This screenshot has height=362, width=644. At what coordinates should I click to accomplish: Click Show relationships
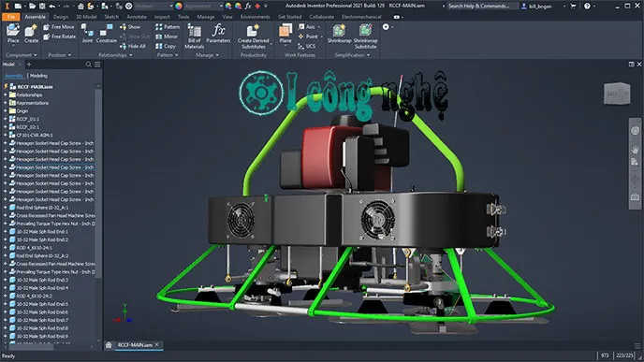tap(130, 27)
